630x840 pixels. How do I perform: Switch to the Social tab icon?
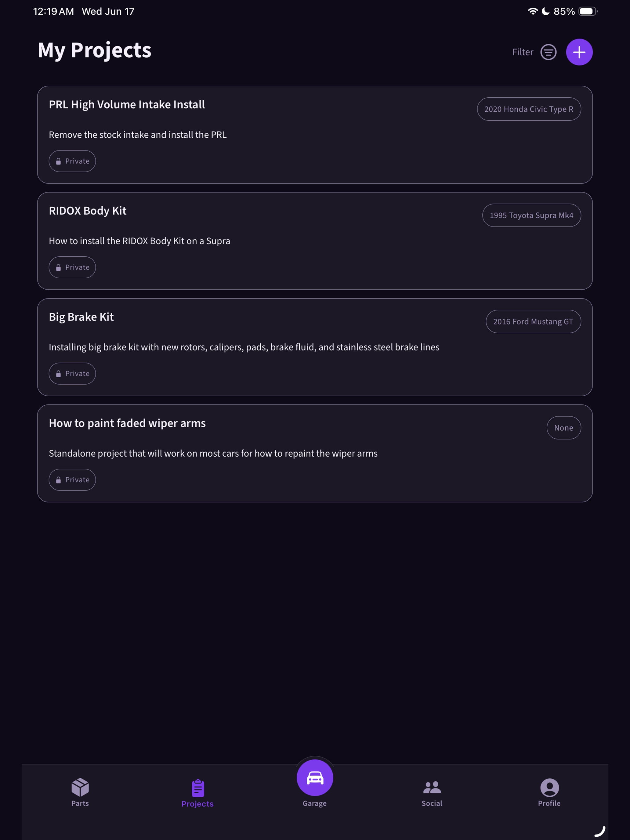point(432,787)
